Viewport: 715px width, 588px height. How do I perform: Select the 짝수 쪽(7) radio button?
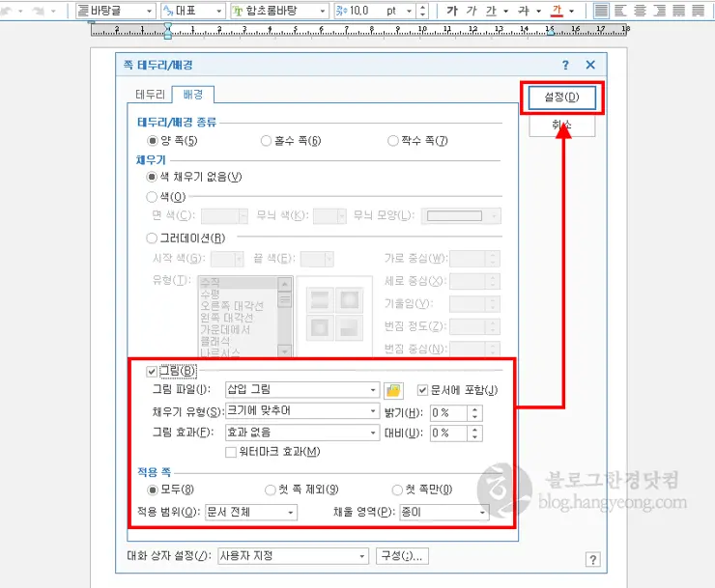tap(392, 141)
